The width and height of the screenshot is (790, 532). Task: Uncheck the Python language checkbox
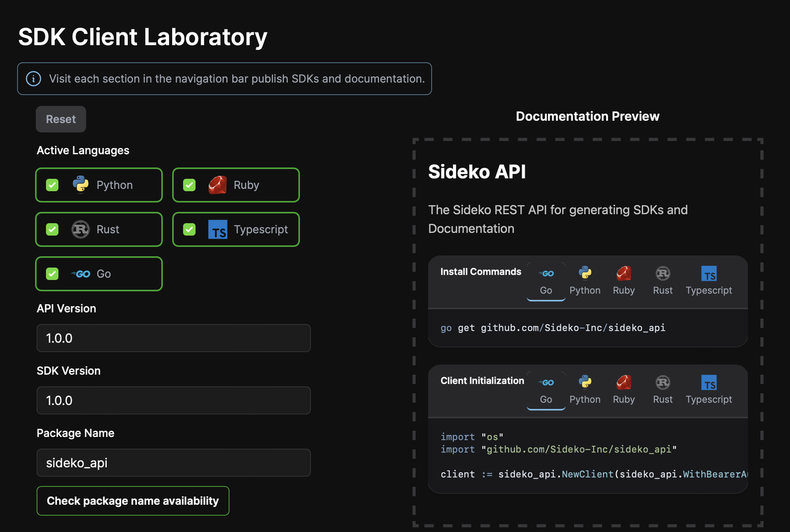point(52,185)
